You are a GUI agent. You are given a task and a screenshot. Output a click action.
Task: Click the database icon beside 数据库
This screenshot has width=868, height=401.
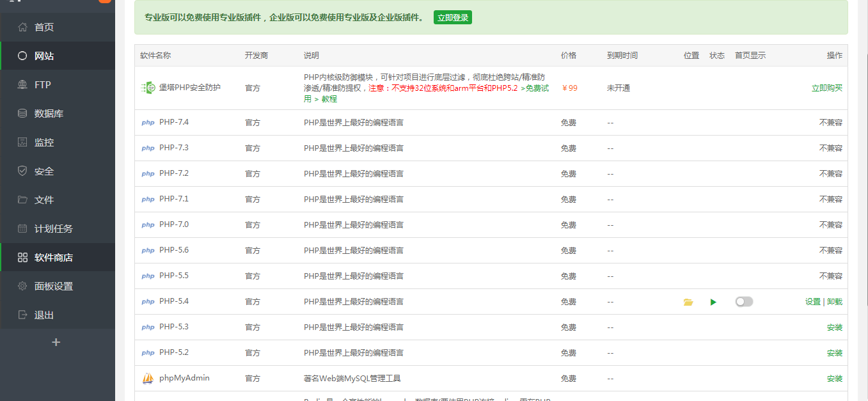pos(22,113)
